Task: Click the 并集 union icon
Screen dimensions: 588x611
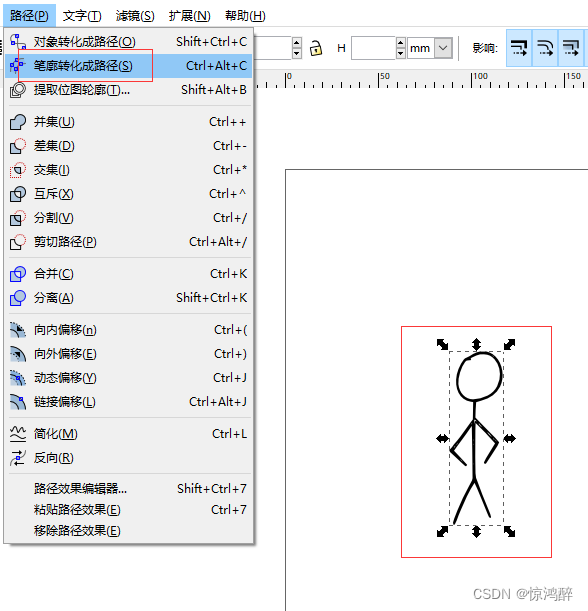Action: [18, 122]
